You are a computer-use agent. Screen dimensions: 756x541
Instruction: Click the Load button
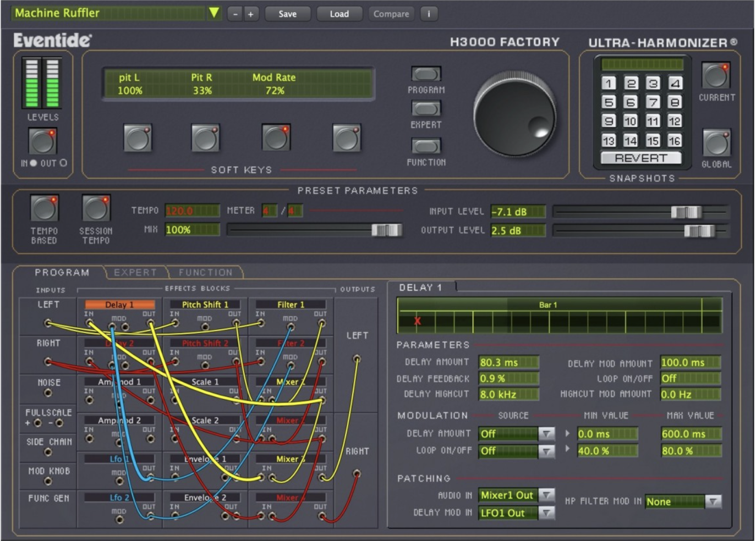[x=339, y=14]
